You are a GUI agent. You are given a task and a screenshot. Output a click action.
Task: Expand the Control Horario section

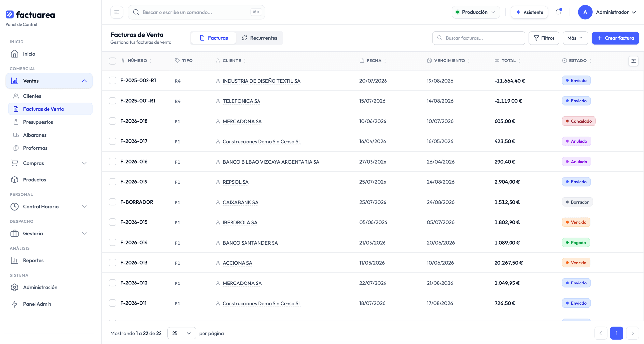coord(84,206)
